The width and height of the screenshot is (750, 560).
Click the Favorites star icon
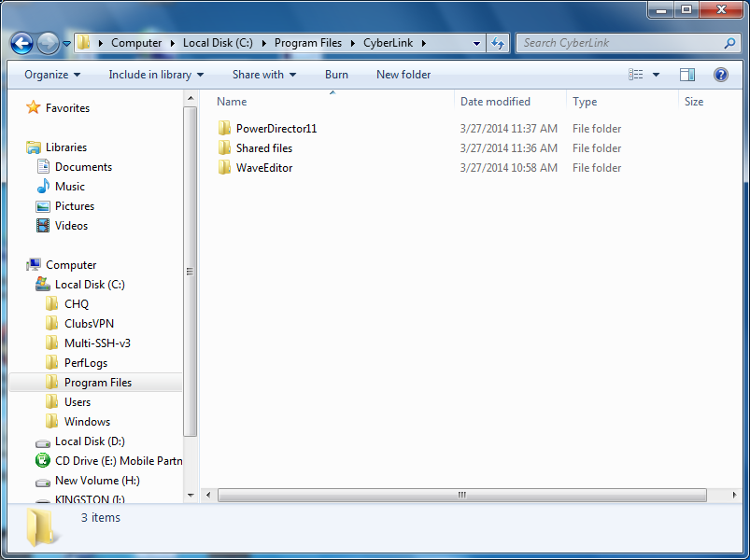pos(33,107)
